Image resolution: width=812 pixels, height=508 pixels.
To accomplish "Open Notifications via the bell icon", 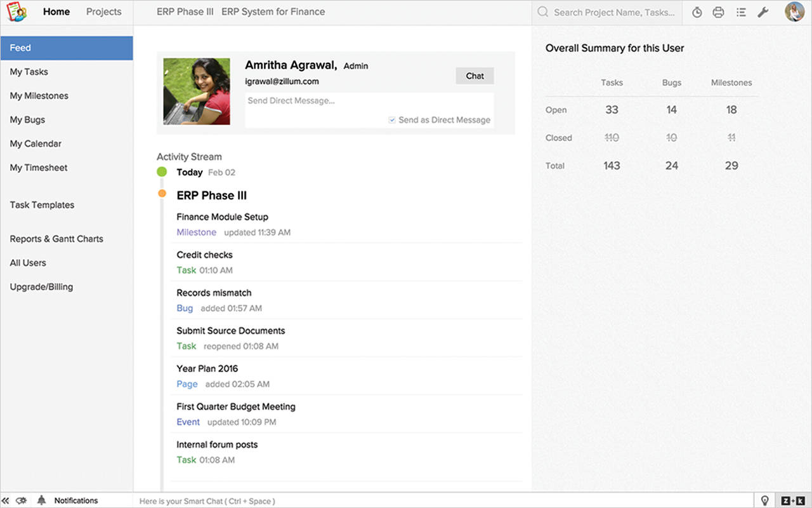I will coord(41,500).
